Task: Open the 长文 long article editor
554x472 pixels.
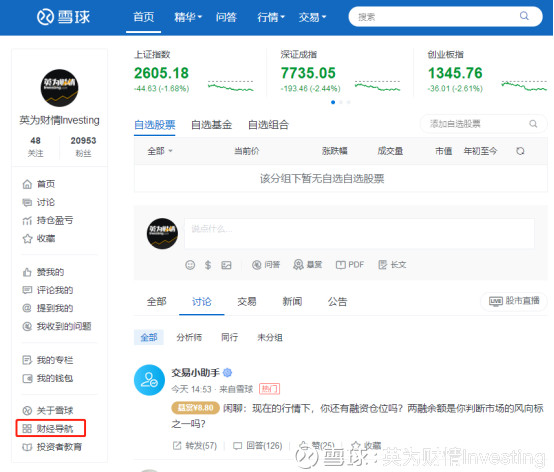Action: (392, 265)
